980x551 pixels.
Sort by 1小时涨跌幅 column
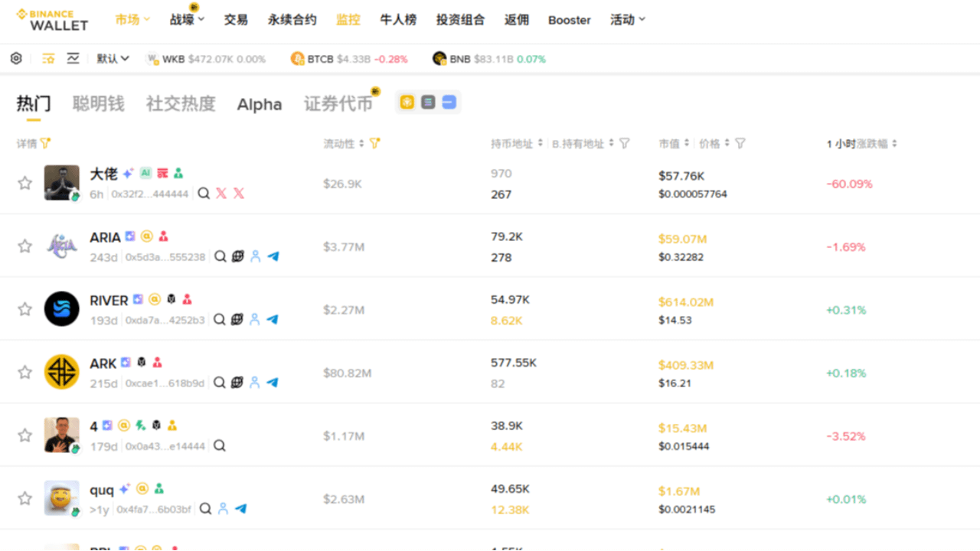(x=862, y=143)
